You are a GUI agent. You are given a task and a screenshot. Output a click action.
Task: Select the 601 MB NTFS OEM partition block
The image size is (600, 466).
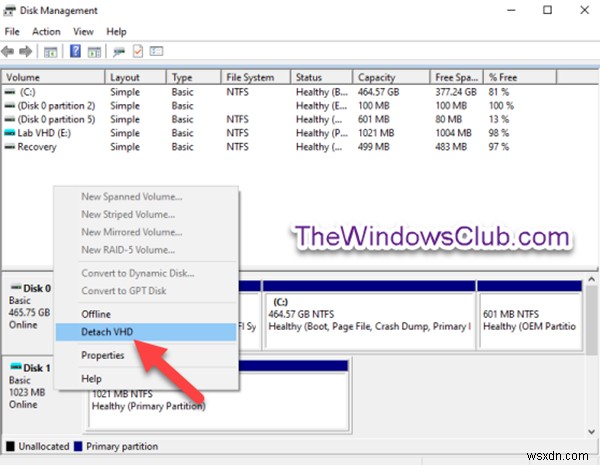pos(530,315)
